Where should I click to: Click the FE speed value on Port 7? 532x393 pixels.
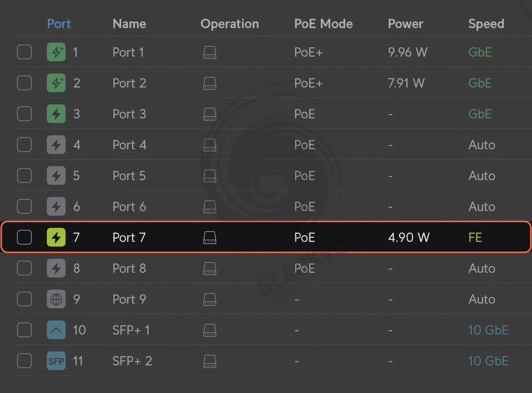(475, 237)
